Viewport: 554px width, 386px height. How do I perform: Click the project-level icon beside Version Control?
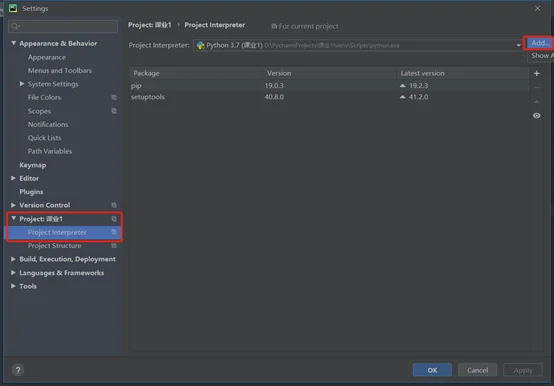(x=114, y=205)
